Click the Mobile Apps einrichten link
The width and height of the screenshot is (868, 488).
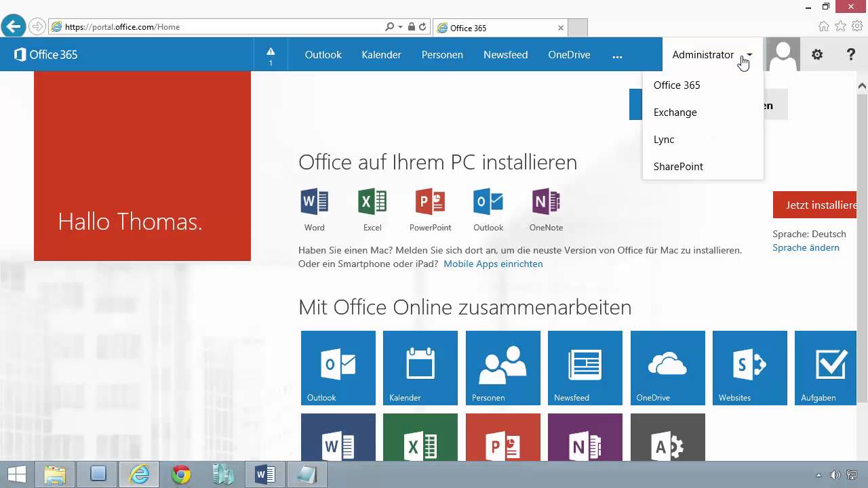click(493, 264)
